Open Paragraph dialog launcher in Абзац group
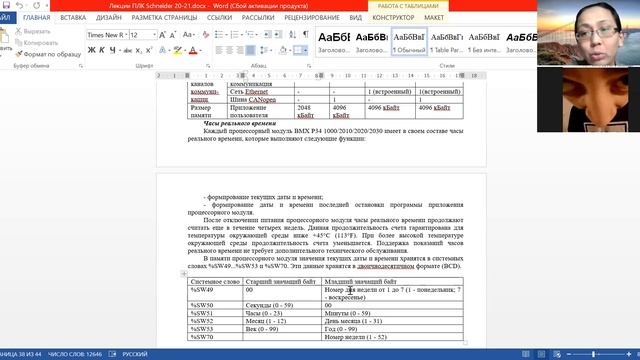This screenshot has width=640, height=360. coord(309,66)
